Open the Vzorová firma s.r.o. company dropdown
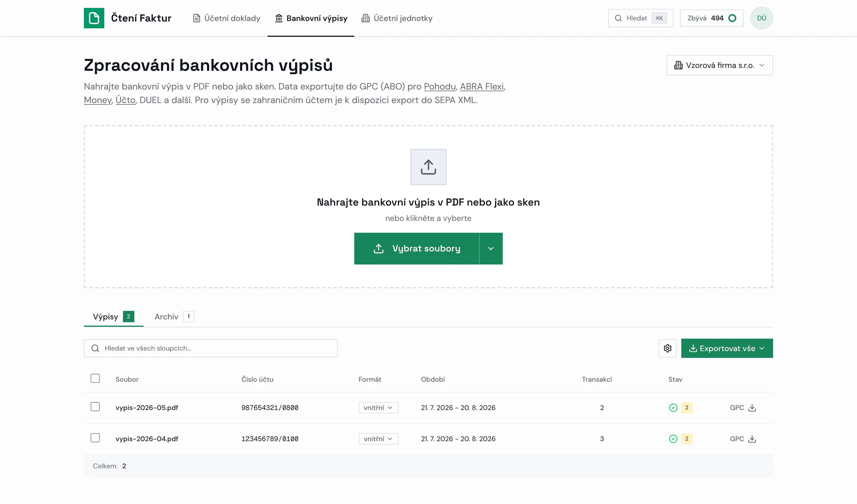This screenshot has width=857, height=504. [720, 65]
